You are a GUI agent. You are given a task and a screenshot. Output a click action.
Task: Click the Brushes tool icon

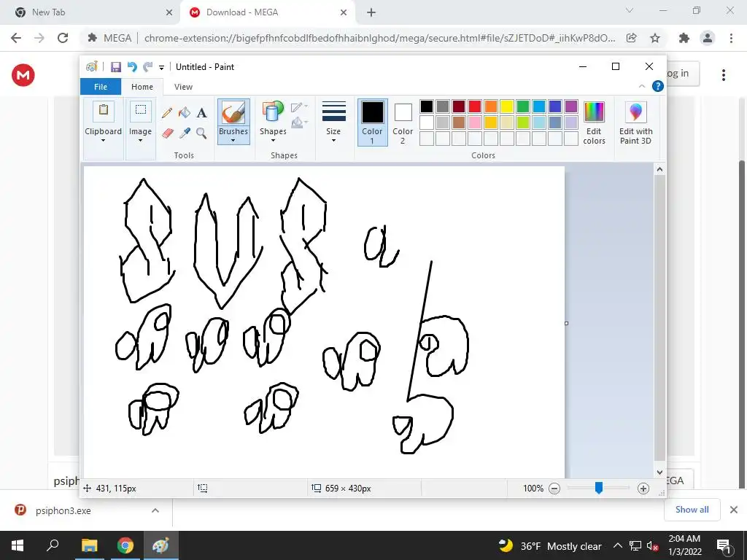[233, 113]
